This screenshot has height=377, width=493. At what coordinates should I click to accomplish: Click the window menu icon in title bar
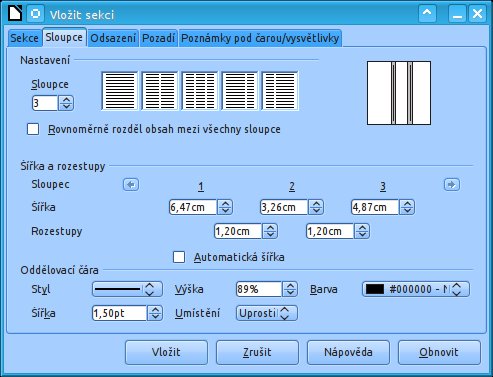click(x=35, y=14)
